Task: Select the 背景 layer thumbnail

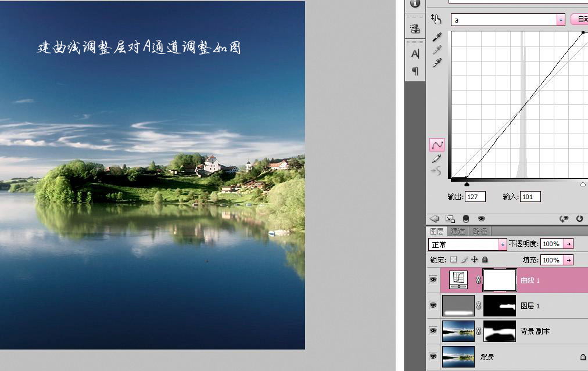Action: coord(458,356)
